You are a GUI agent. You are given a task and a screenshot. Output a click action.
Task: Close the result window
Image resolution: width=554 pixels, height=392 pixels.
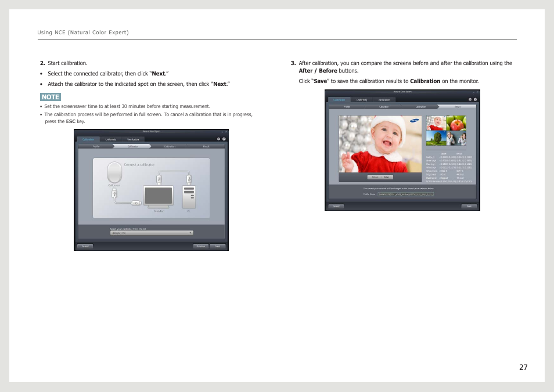pos(477,92)
